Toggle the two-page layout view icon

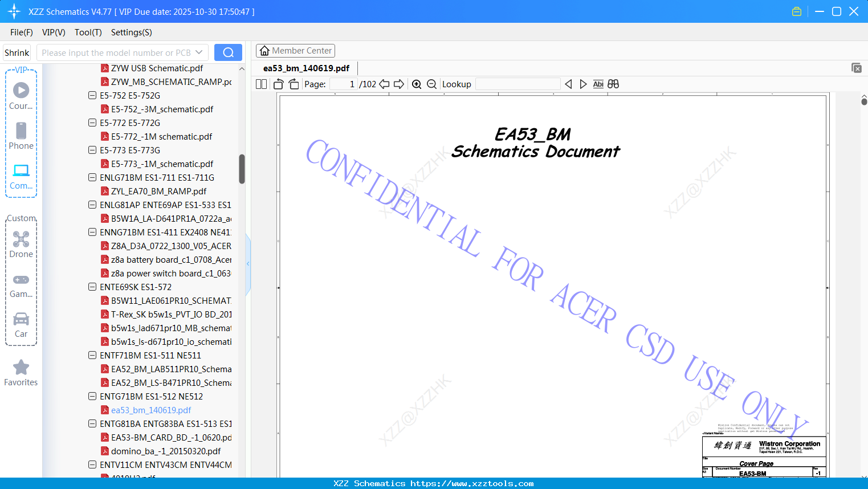262,84
